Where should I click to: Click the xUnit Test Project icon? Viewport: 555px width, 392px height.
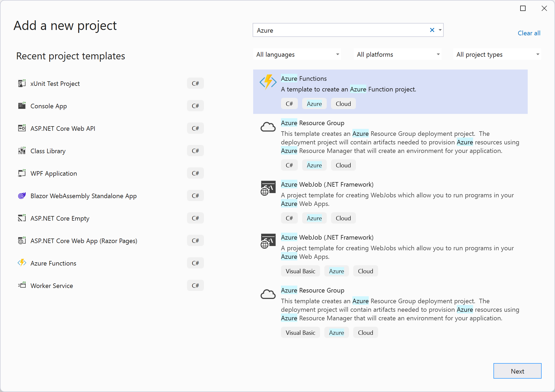click(x=22, y=83)
